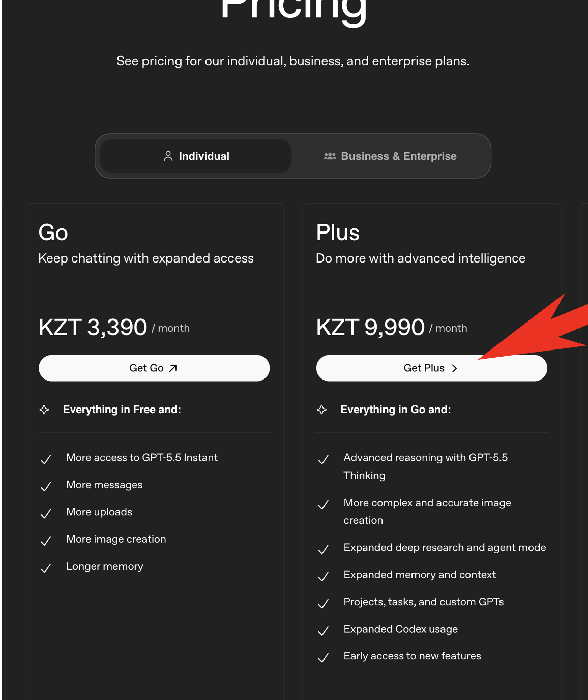Choose the Get Plus button
588x700 pixels.
[432, 368]
